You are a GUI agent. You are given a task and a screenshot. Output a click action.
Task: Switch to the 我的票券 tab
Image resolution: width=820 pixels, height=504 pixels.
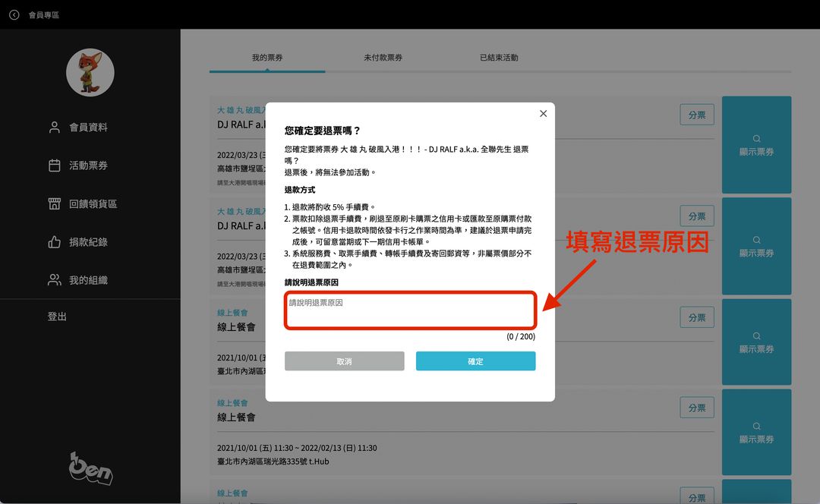pyautogui.click(x=267, y=58)
